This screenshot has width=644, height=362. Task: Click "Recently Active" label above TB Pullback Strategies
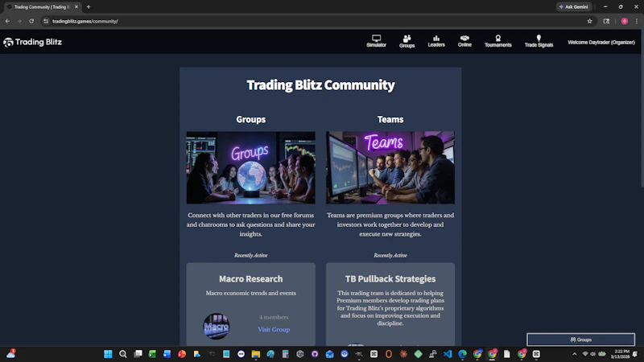[x=390, y=255]
